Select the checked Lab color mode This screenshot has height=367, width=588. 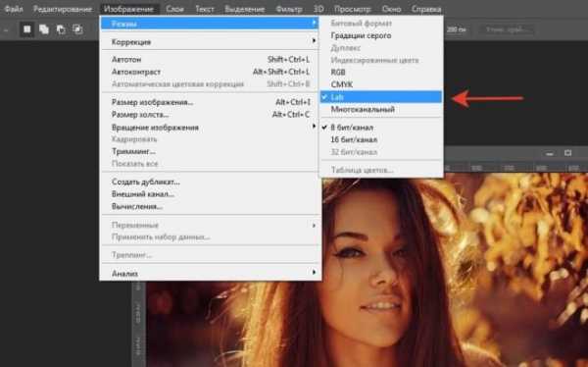coord(381,97)
